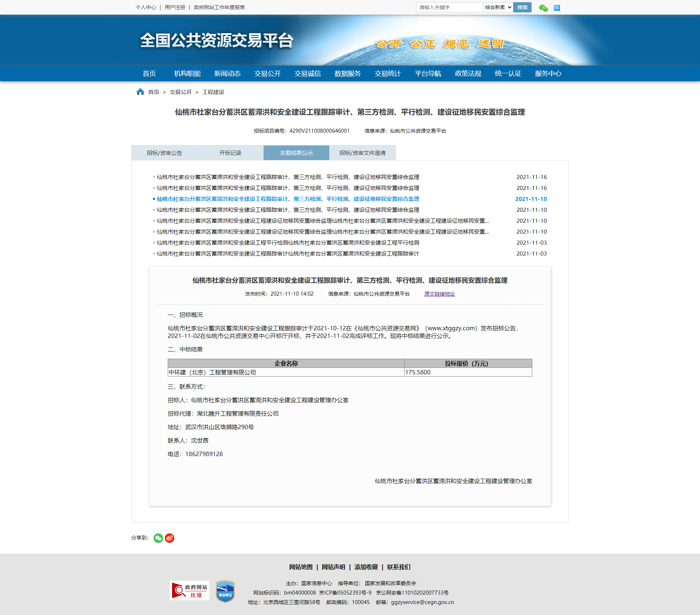Open 用户注册 link
700x615 pixels.
[175, 7]
